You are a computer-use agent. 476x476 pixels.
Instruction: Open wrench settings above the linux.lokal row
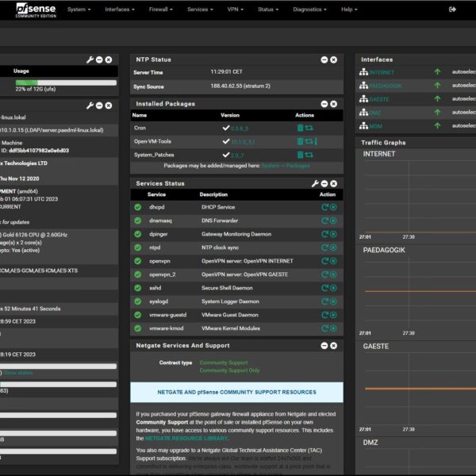(x=90, y=106)
